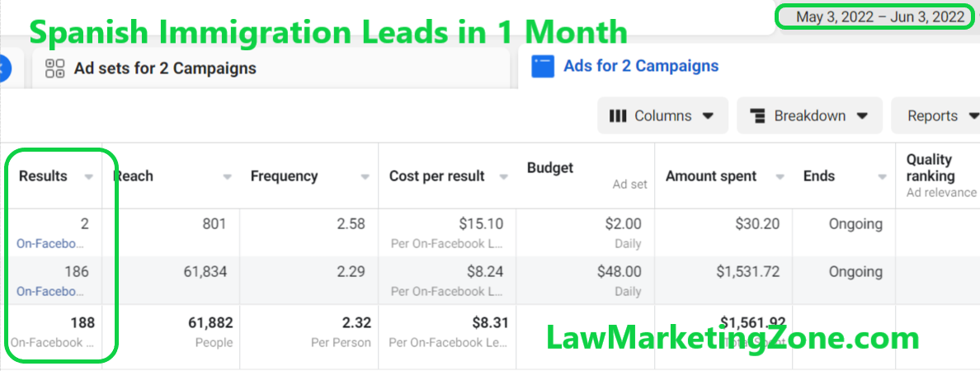
Task: Open the Columns dropdown
Action: click(x=662, y=115)
